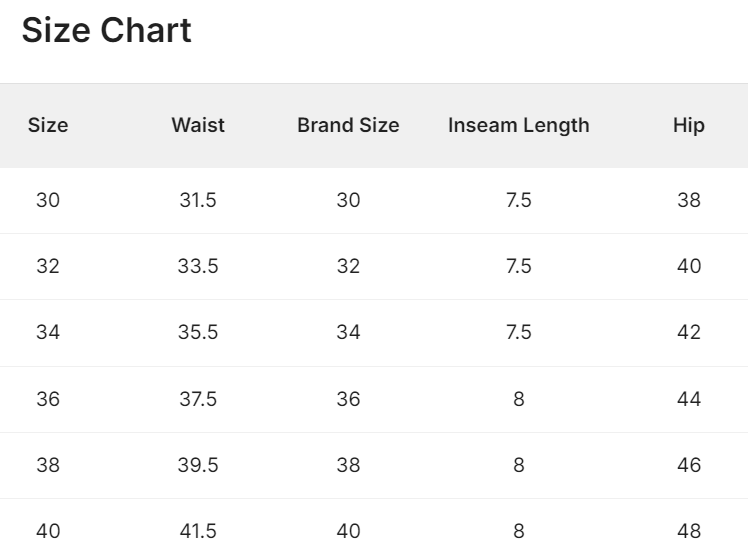Select size 34 in the Size column

tap(48, 332)
